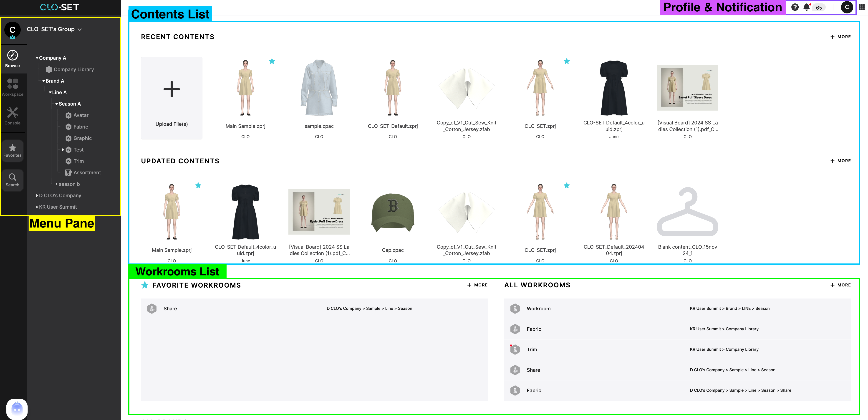Viewport: 868px width, 420px height.
Task: Open the CLO-SET's Group dropdown
Action: (x=80, y=29)
